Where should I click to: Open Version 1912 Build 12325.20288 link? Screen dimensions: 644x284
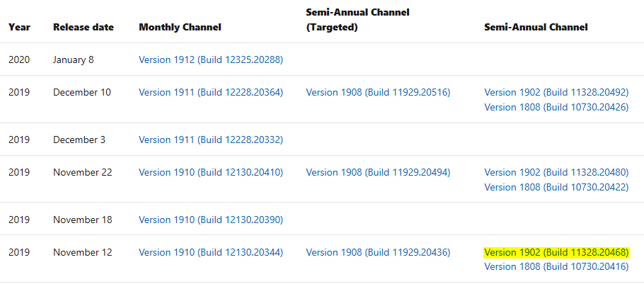coord(211,59)
